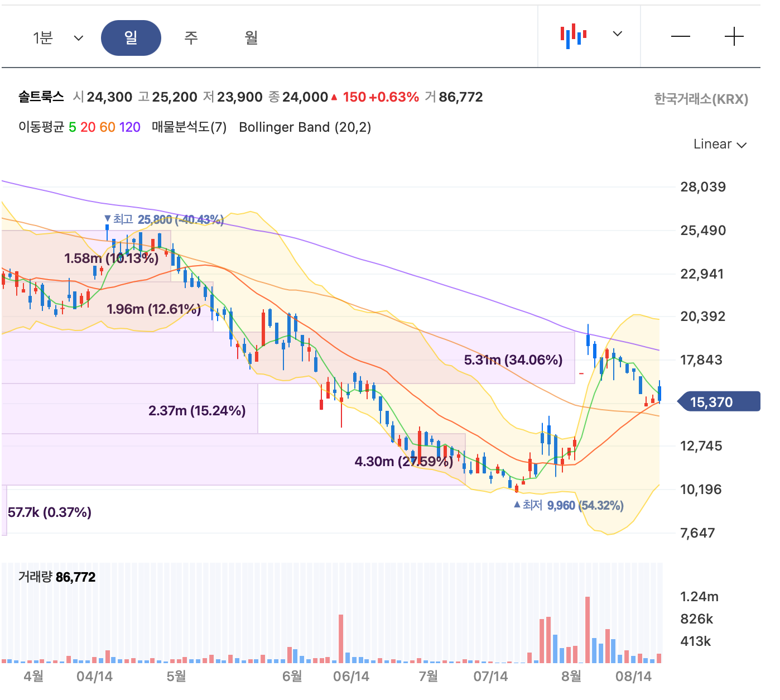Click the 1.24m volume axis label
This screenshot has width=780, height=700.
[699, 597]
